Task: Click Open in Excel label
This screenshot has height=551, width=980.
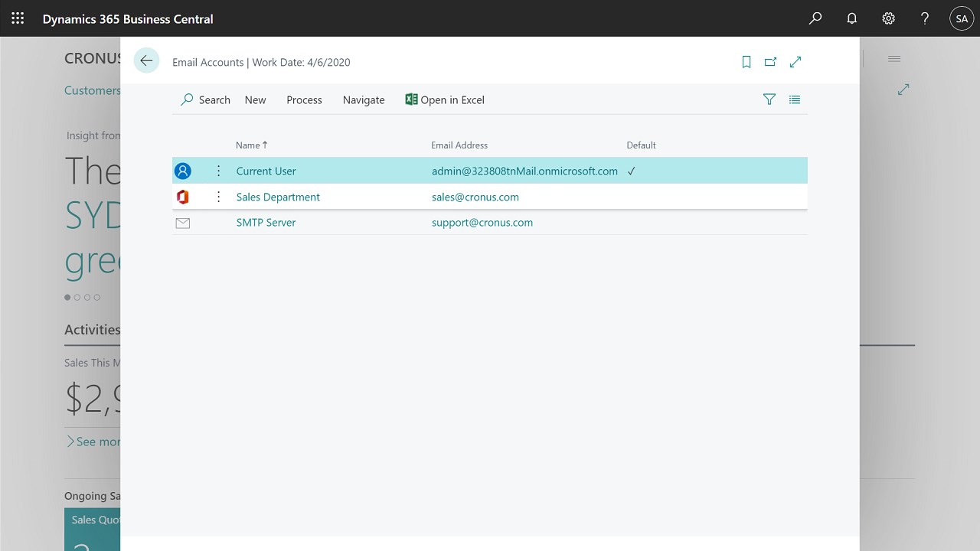Action: [x=452, y=99]
